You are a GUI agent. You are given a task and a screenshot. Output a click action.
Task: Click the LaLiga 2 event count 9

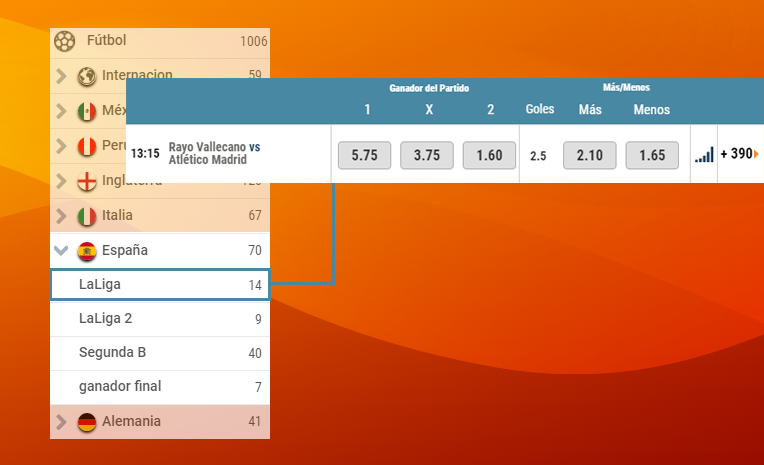click(258, 320)
